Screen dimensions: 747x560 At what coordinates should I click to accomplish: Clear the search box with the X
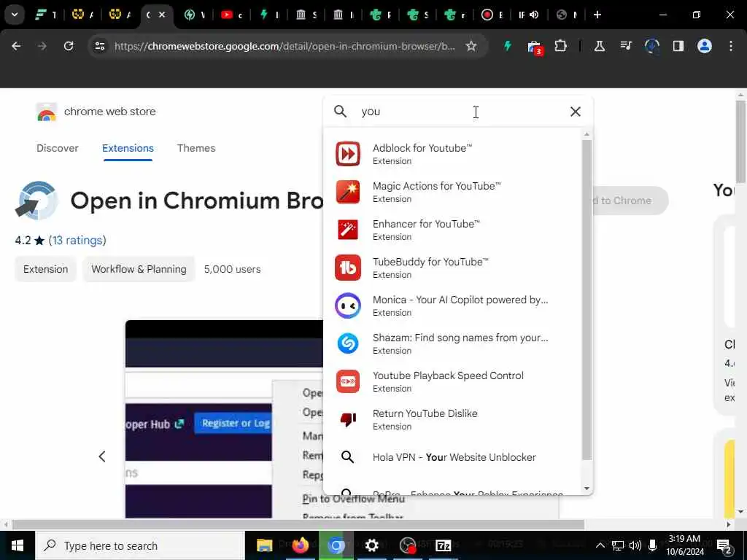point(576,112)
